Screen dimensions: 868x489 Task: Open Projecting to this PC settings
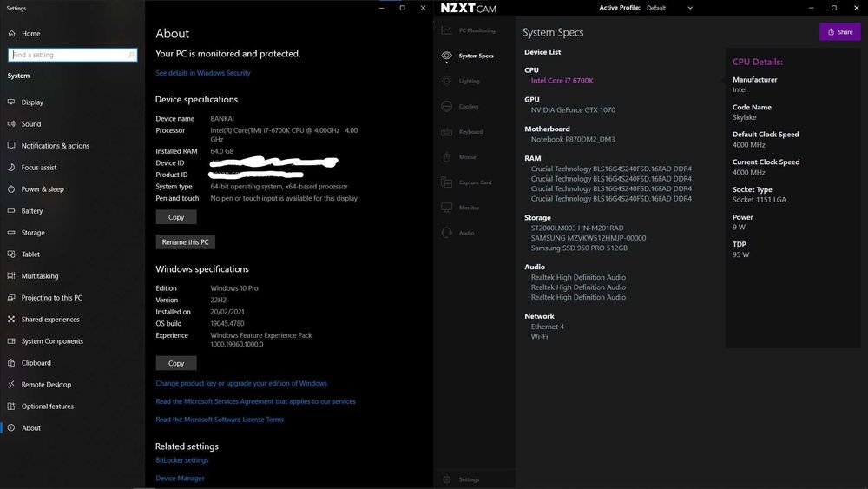tap(51, 297)
